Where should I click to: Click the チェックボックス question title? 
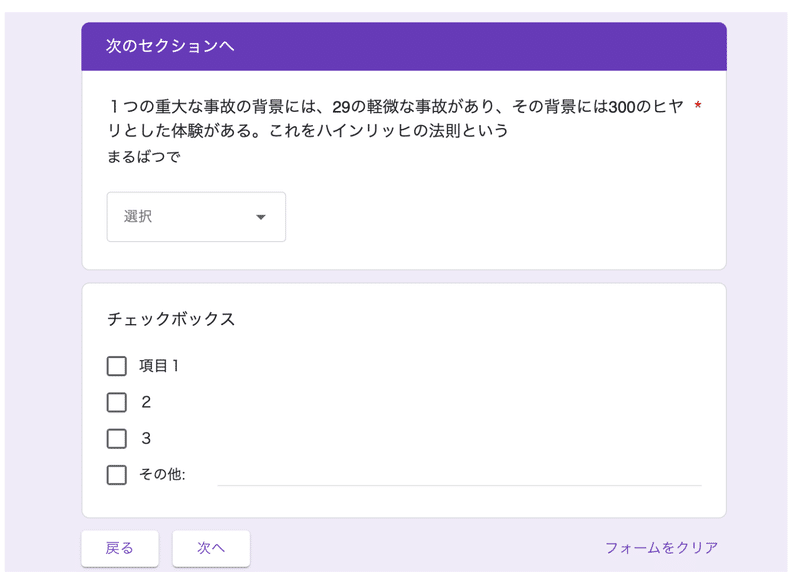(171, 319)
